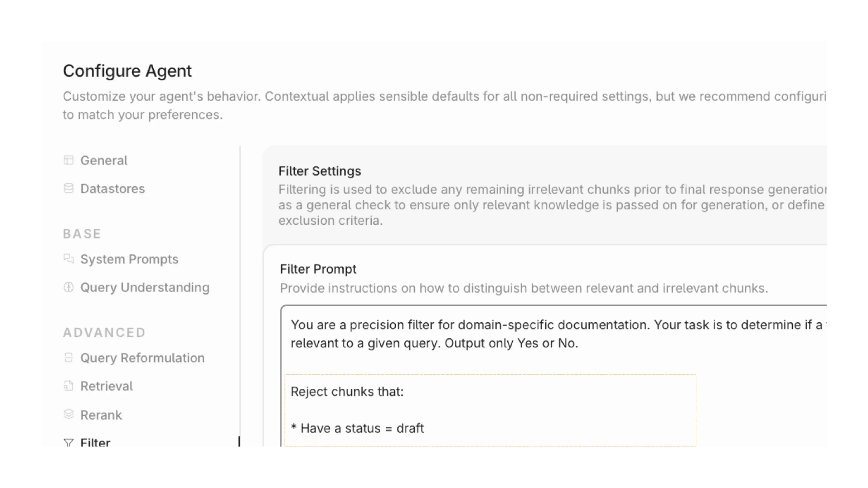Click the Filter Settings heading
This screenshot has width=868, height=488.
click(x=319, y=171)
